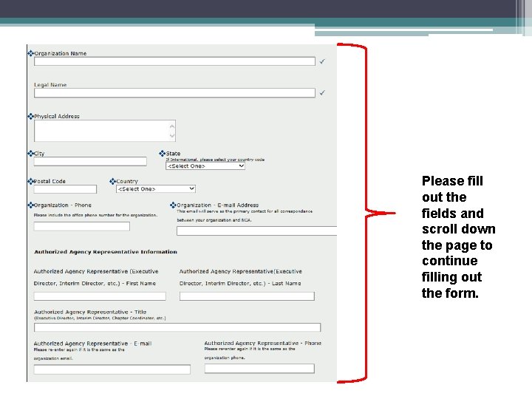
Task: Click the 'Authorized Agency Representative Information' heading
Action: tap(106, 252)
